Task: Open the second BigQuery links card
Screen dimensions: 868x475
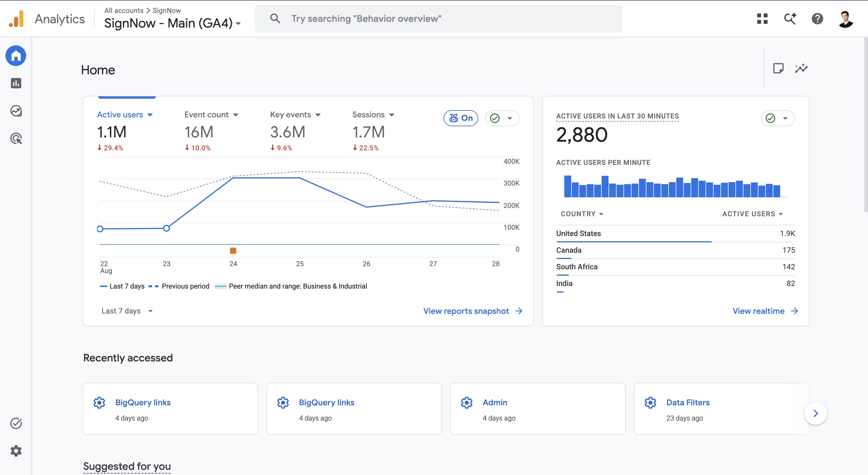Action: (354, 409)
